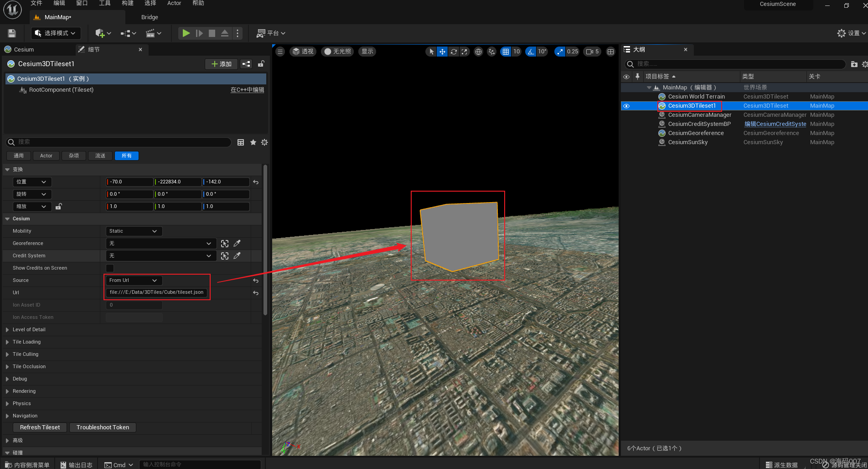Switch to the Bridge tab

[149, 17]
